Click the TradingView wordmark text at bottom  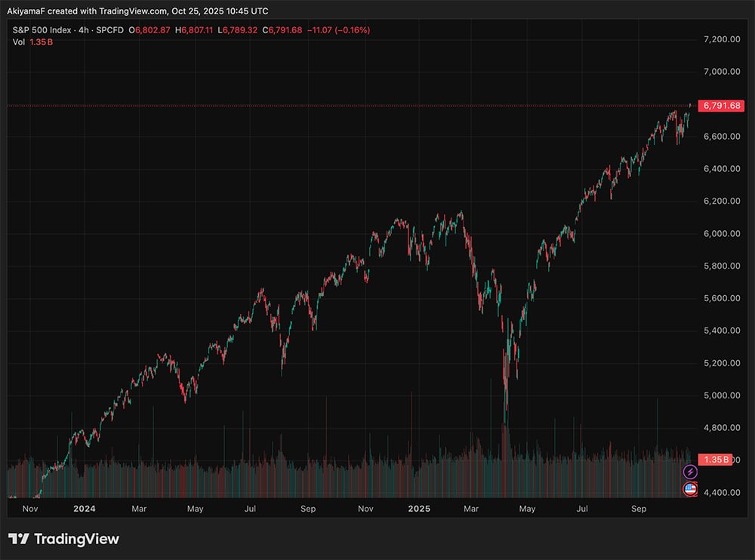[x=76, y=539]
